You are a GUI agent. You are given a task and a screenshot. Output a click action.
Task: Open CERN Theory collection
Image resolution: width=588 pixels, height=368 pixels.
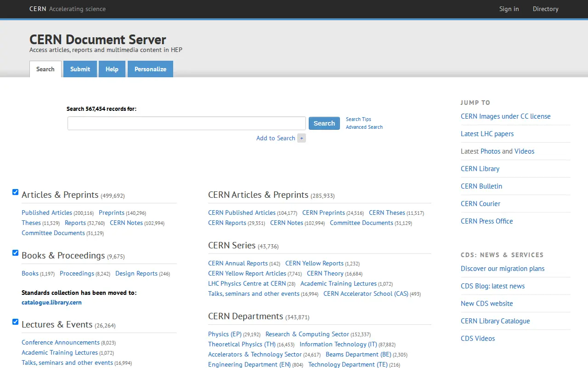tap(325, 273)
